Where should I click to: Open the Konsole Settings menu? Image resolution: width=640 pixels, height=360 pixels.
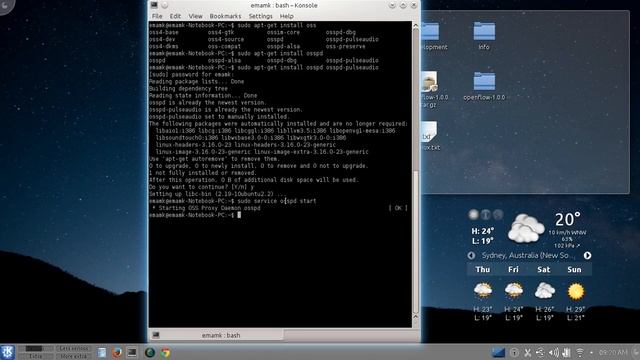coord(260,16)
